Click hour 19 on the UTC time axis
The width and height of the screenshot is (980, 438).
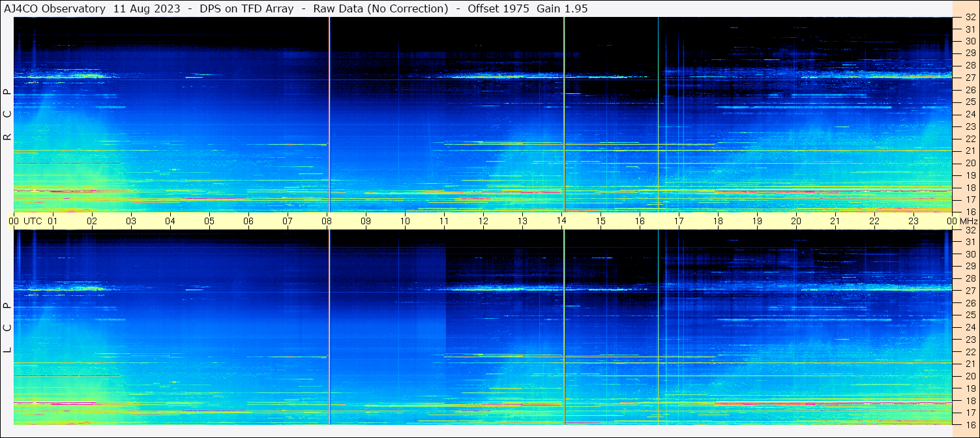click(x=757, y=221)
